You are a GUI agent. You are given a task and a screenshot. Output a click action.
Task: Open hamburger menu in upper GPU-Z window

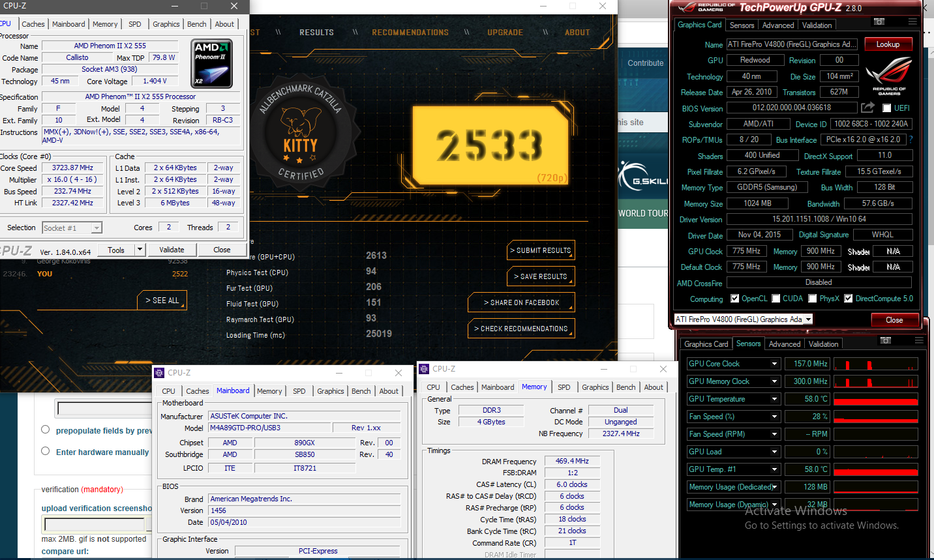point(912,22)
